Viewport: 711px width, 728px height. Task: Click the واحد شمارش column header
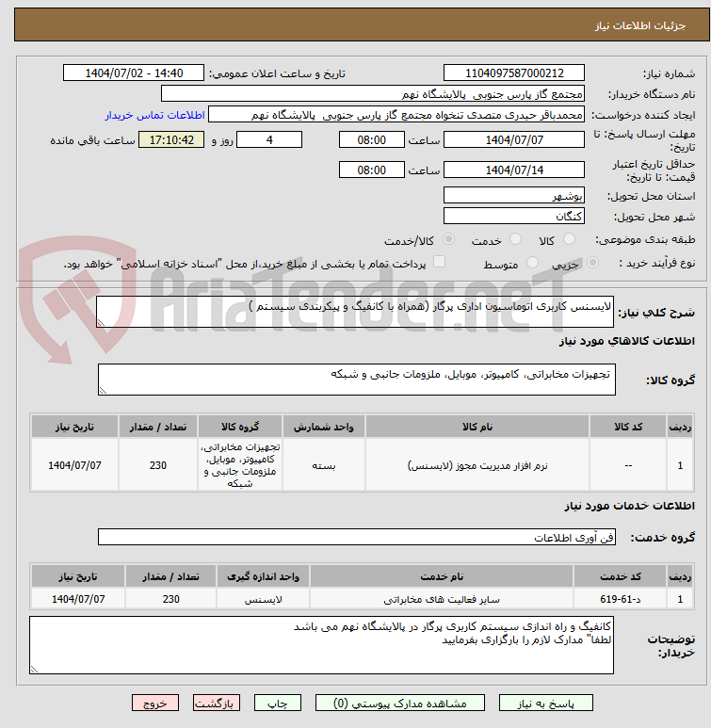point(324,427)
